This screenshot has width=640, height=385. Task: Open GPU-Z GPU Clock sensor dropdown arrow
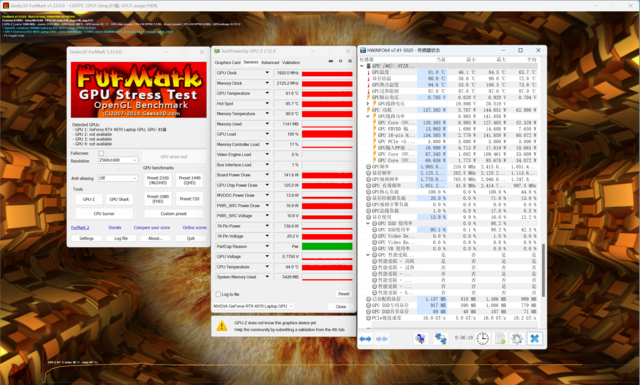coord(267,73)
